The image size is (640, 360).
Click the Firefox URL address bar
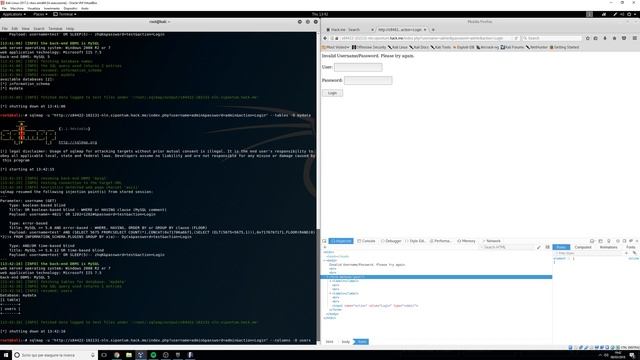(424, 38)
